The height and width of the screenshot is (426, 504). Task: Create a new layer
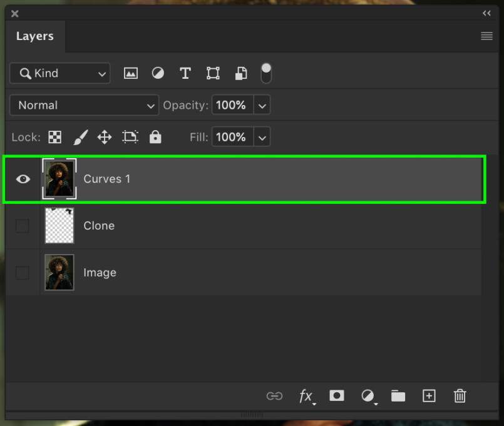pos(429,396)
